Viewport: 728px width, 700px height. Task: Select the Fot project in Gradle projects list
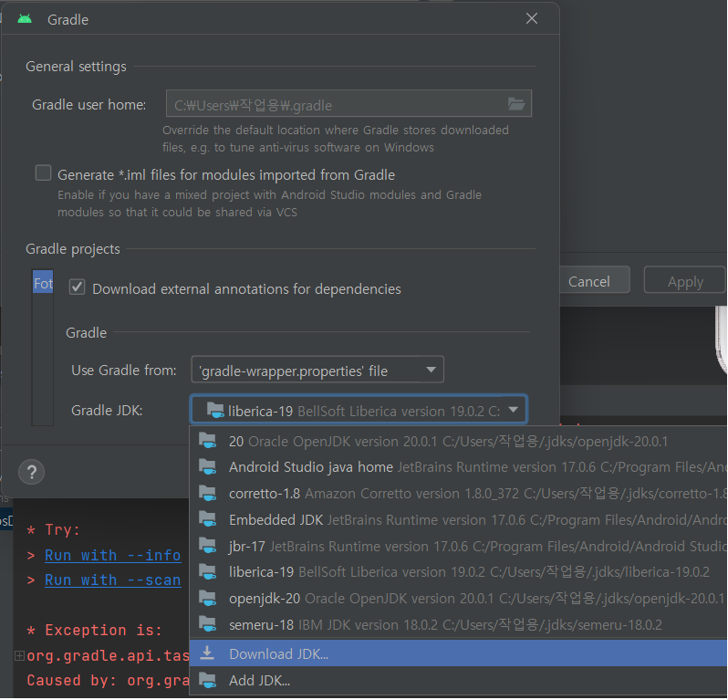click(x=43, y=282)
